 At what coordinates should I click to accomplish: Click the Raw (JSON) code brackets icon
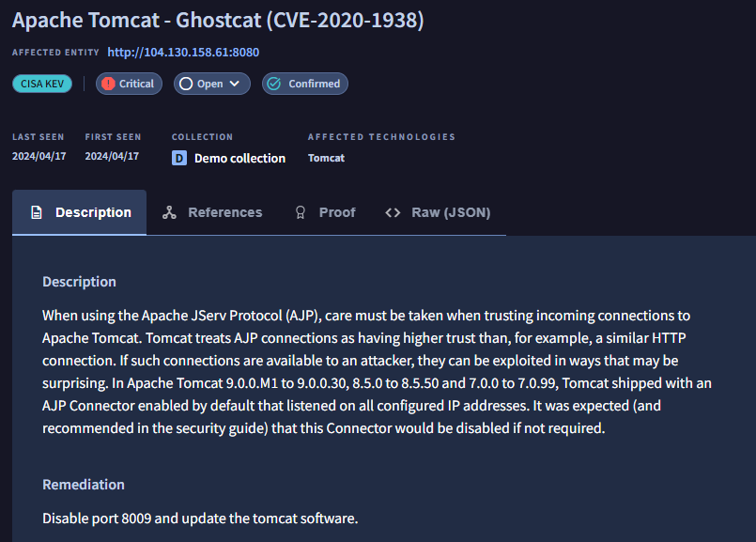(x=393, y=212)
